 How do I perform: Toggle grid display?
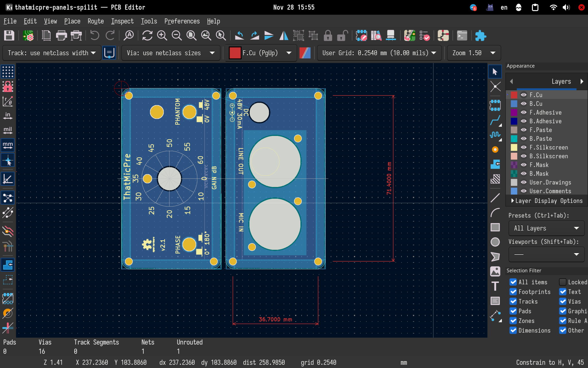[8, 72]
